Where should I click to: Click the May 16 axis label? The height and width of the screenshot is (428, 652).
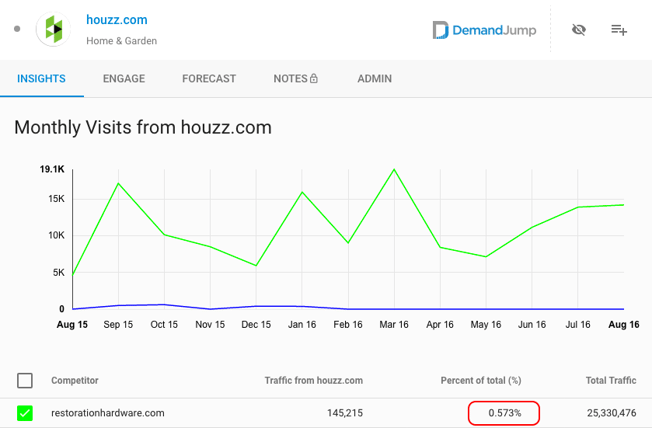[486, 324]
